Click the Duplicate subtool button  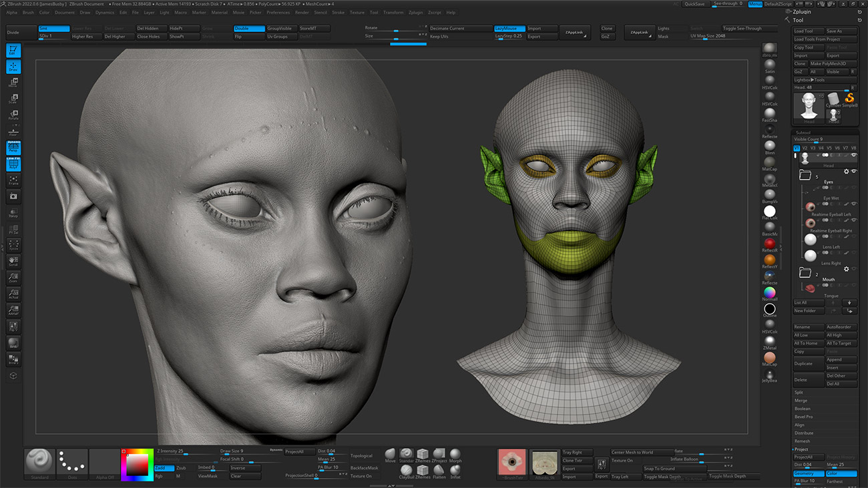tap(809, 364)
